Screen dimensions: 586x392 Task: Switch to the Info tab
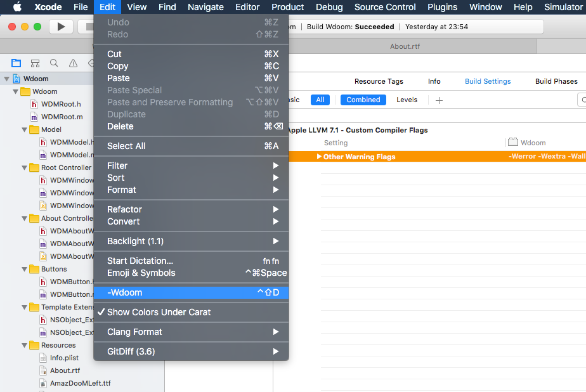pyautogui.click(x=434, y=81)
